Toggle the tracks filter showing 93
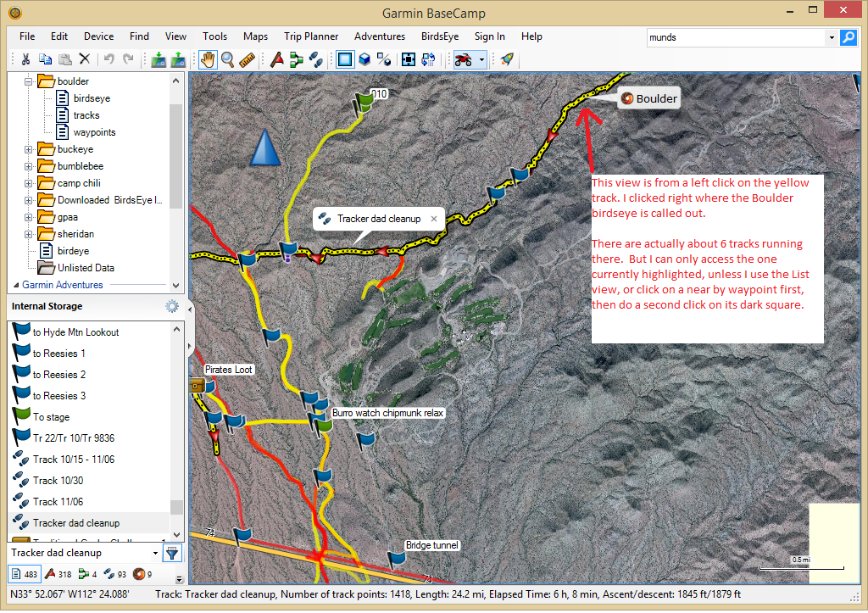 pos(109,576)
